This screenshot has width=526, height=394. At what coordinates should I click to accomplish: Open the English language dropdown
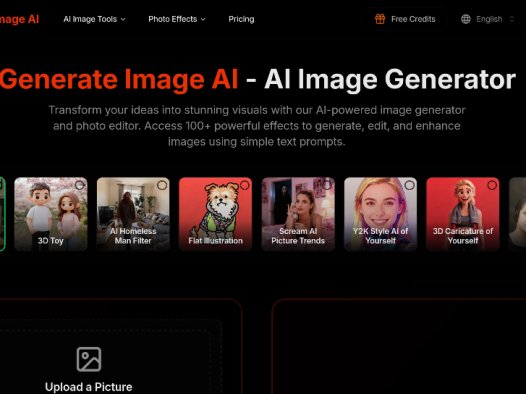click(487, 19)
